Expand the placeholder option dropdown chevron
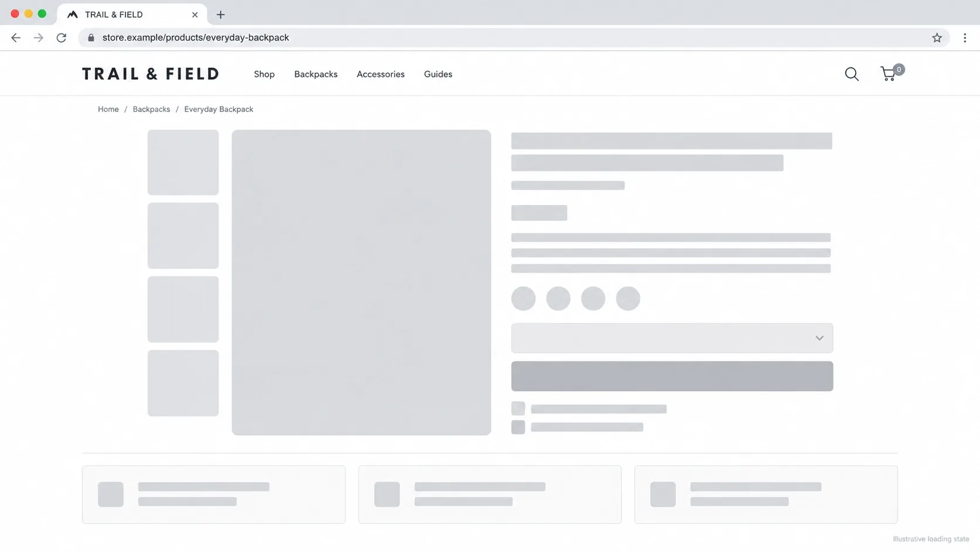980x552 pixels. tap(819, 338)
